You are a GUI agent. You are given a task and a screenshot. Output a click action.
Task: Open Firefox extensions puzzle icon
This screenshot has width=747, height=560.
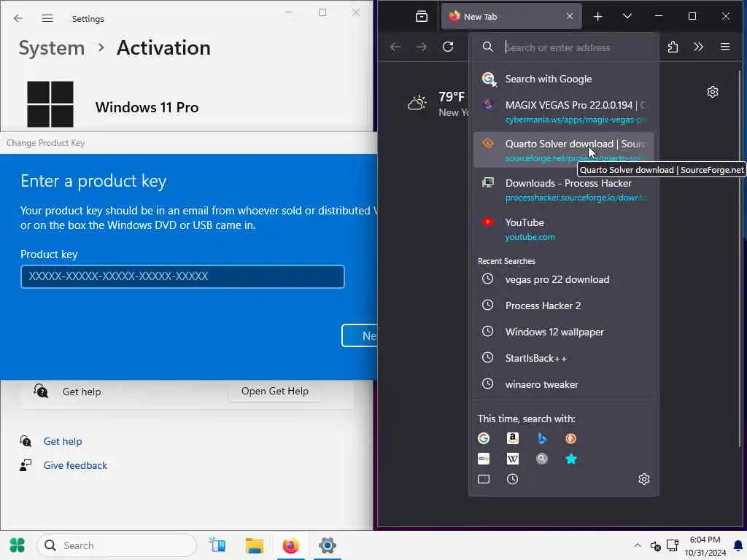click(x=673, y=47)
